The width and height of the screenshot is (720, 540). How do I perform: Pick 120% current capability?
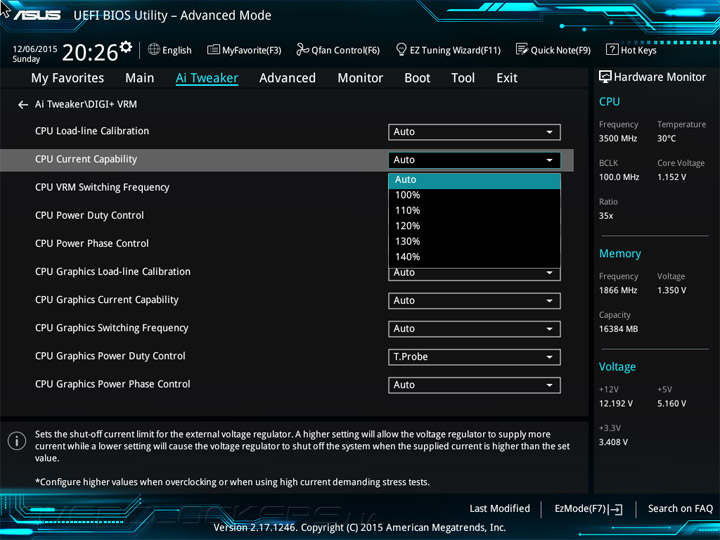tap(474, 226)
